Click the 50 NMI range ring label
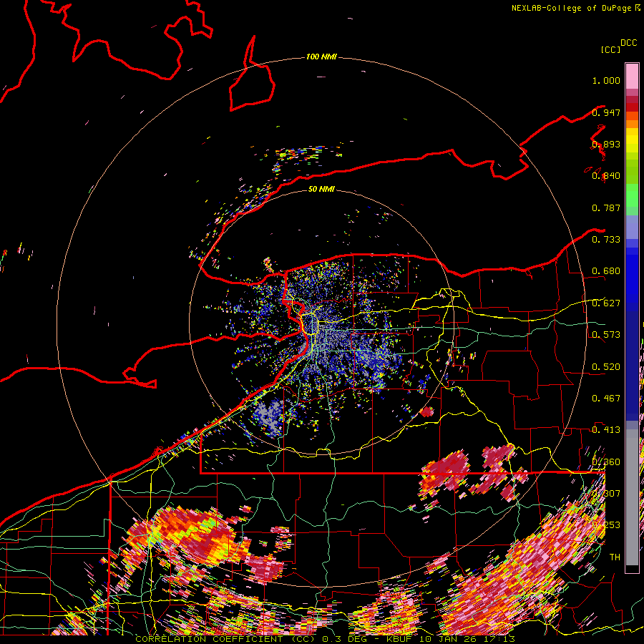644x644 pixels. [x=321, y=189]
